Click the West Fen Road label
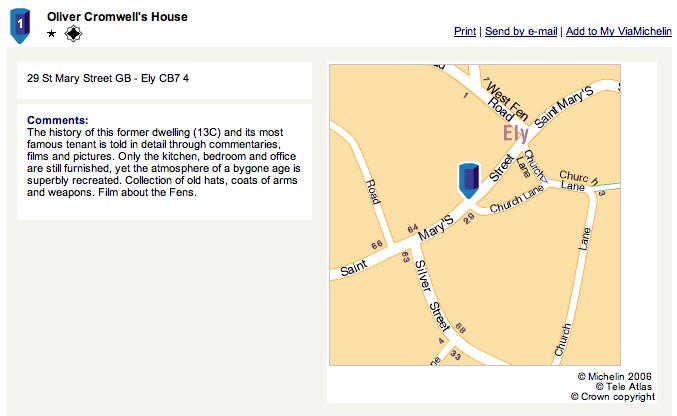The height and width of the screenshot is (416, 677). click(x=505, y=102)
